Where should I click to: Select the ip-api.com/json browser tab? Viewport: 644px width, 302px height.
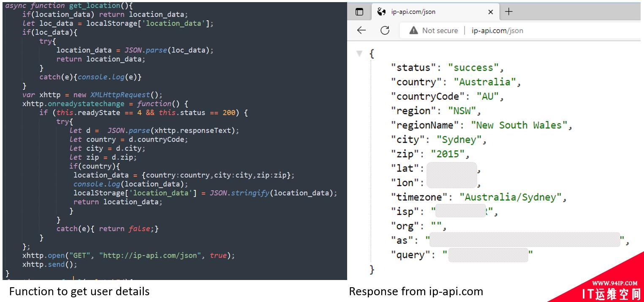click(x=435, y=12)
